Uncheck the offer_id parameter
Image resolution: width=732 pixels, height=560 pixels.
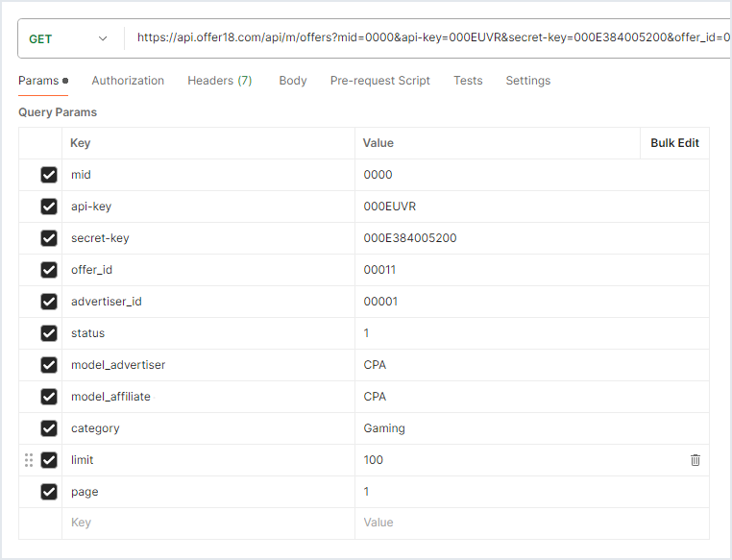click(x=49, y=270)
